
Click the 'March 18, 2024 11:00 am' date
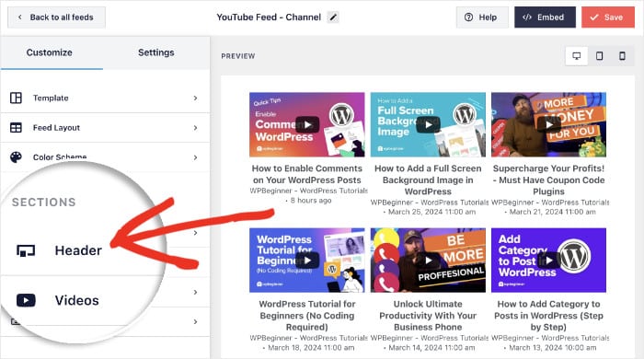[x=311, y=348]
